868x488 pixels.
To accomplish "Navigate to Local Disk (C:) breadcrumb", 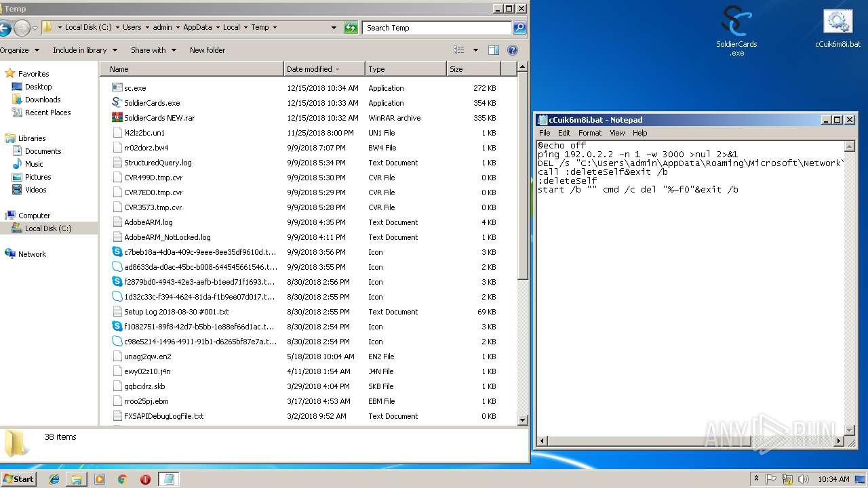I will (x=88, y=28).
